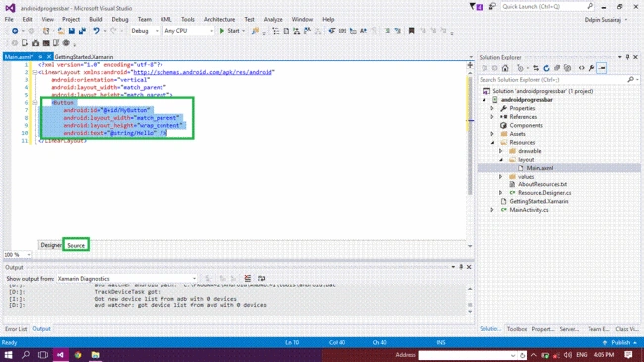Click the comment-out lines toolbar icon
This screenshot has width=644, height=362.
387,31
